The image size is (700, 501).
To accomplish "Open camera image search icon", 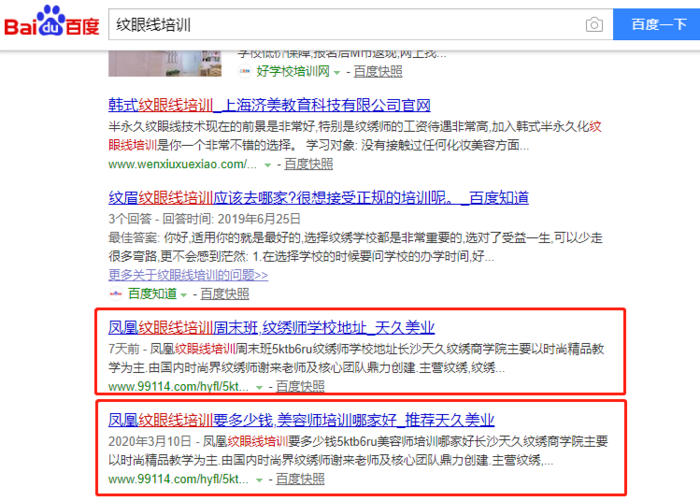I will (x=594, y=25).
